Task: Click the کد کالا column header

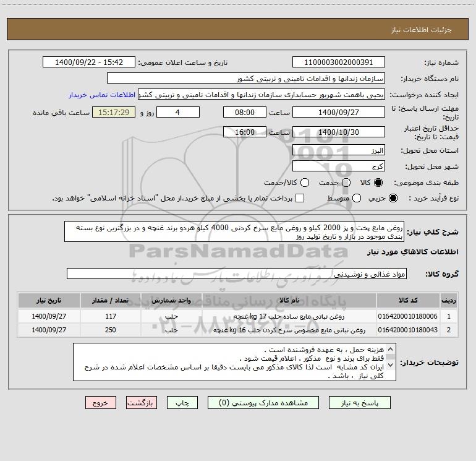Action: [408, 300]
